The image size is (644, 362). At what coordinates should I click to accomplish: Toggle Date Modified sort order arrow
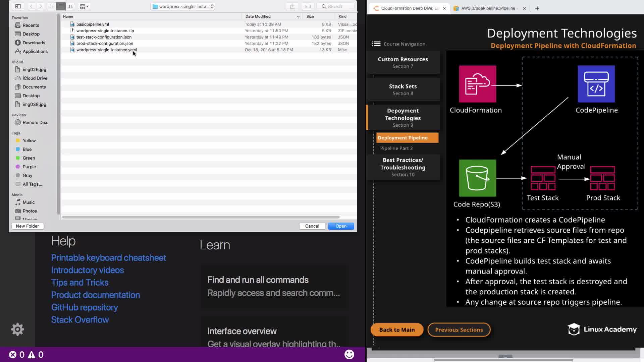coord(298,16)
